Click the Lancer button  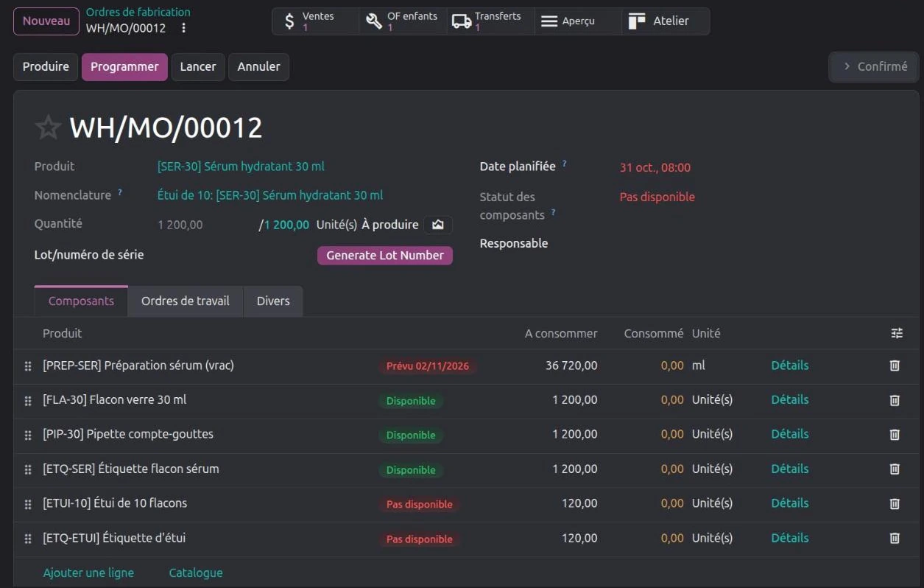click(198, 67)
